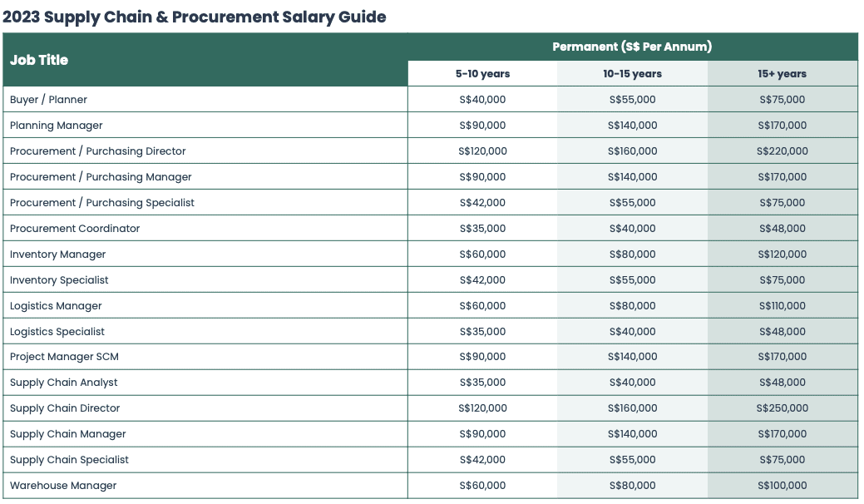Click the Logistics Manager S$110,000 salary cell
The image size is (864, 504).
coord(782,306)
